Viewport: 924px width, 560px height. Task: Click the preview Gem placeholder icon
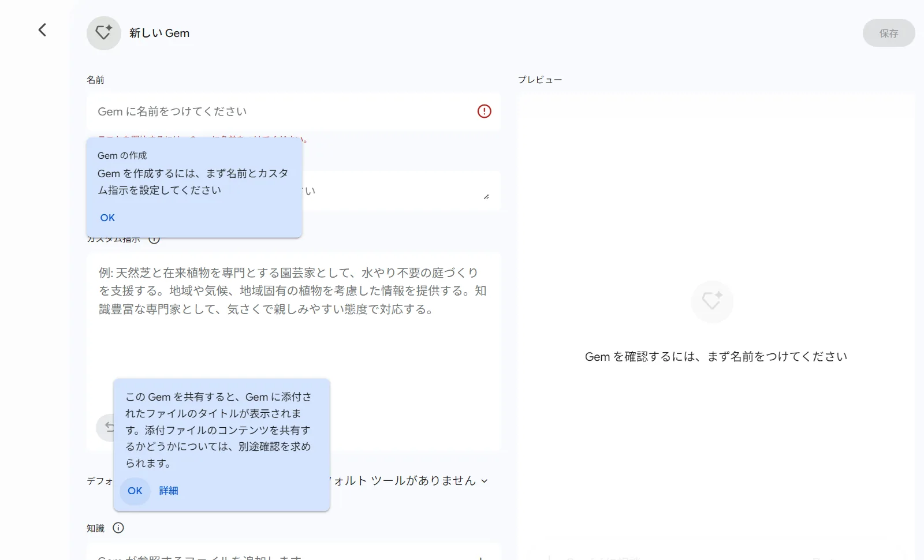pyautogui.click(x=712, y=301)
